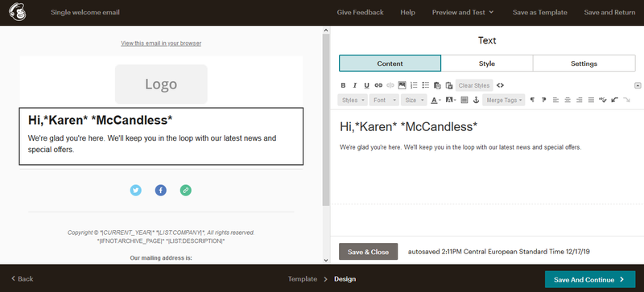Insert a horizontal line
The width and height of the screenshot is (644, 292).
click(464, 101)
